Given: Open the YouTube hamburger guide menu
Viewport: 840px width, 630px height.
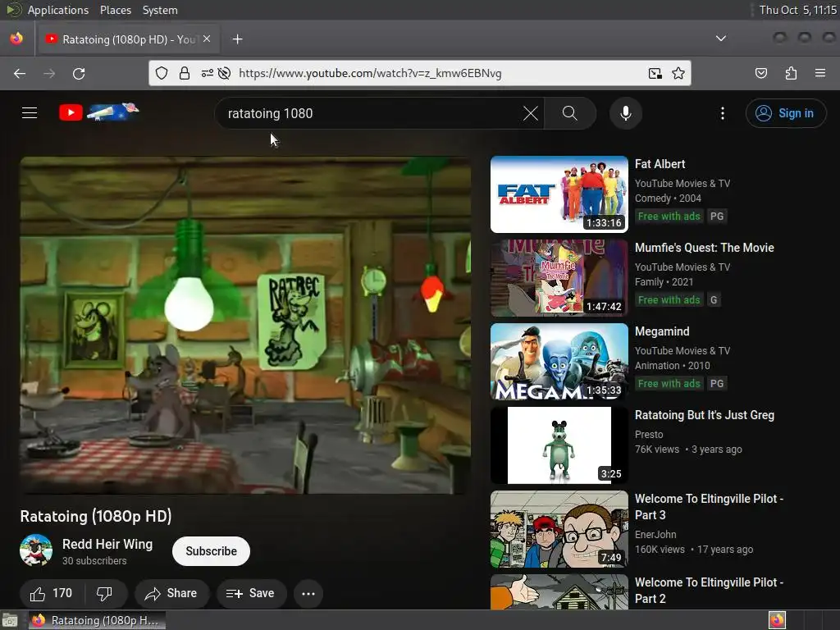Looking at the screenshot, I should pyautogui.click(x=30, y=113).
